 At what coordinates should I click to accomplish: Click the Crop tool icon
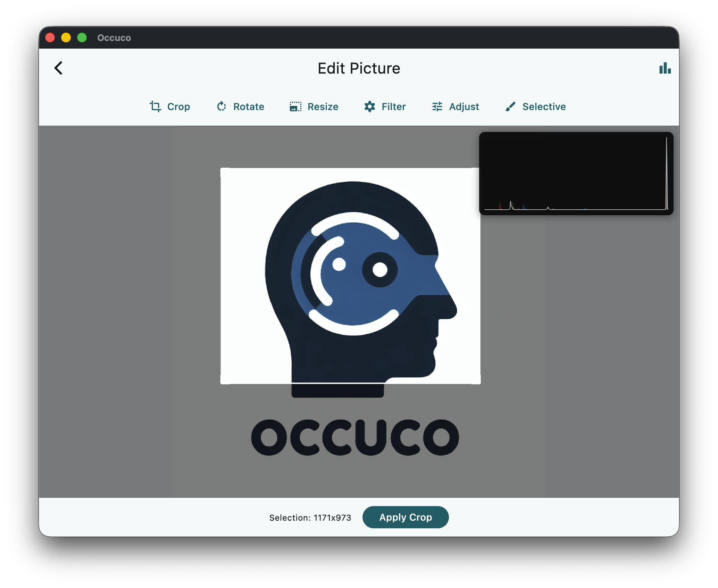point(155,107)
